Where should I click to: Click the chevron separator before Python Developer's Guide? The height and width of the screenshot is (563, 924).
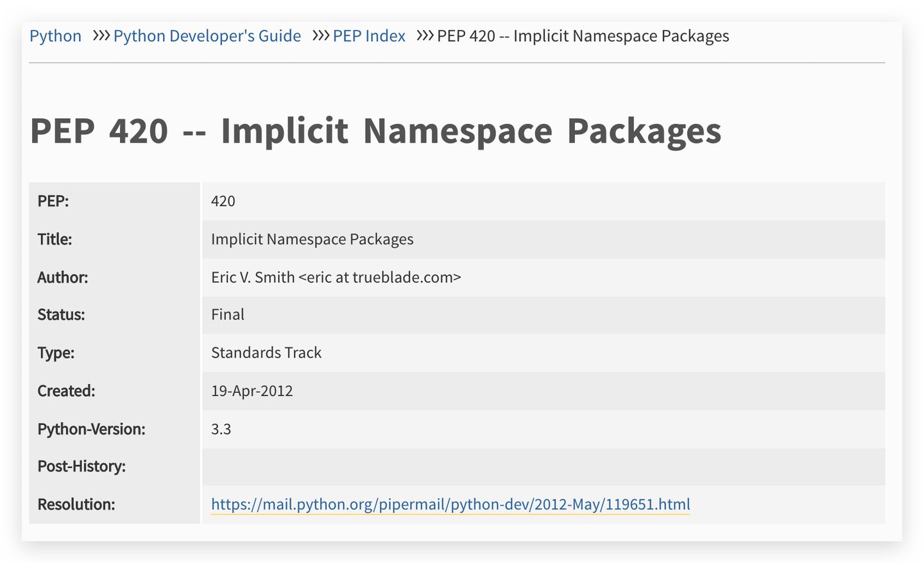click(101, 36)
